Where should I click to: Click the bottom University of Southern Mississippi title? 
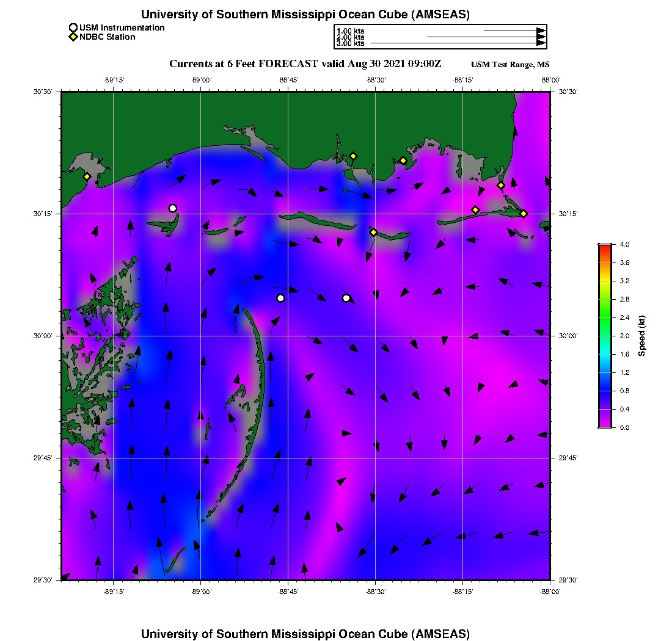point(305,634)
